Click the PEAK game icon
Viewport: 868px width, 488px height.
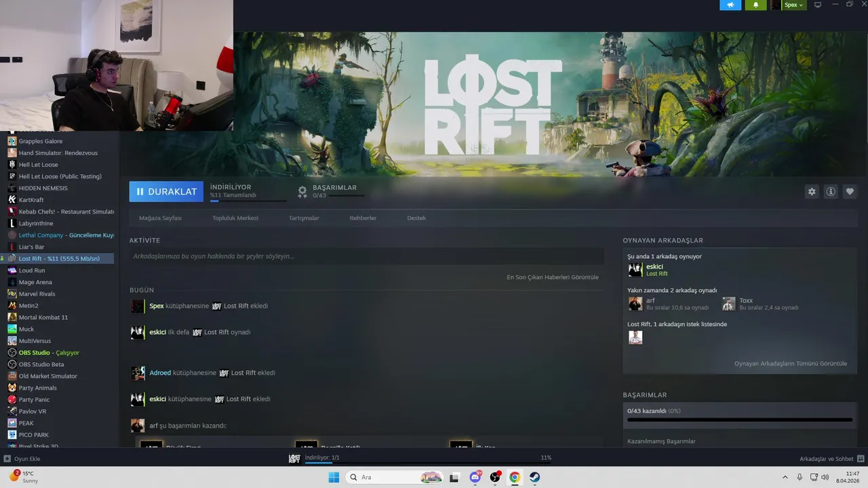click(12, 423)
